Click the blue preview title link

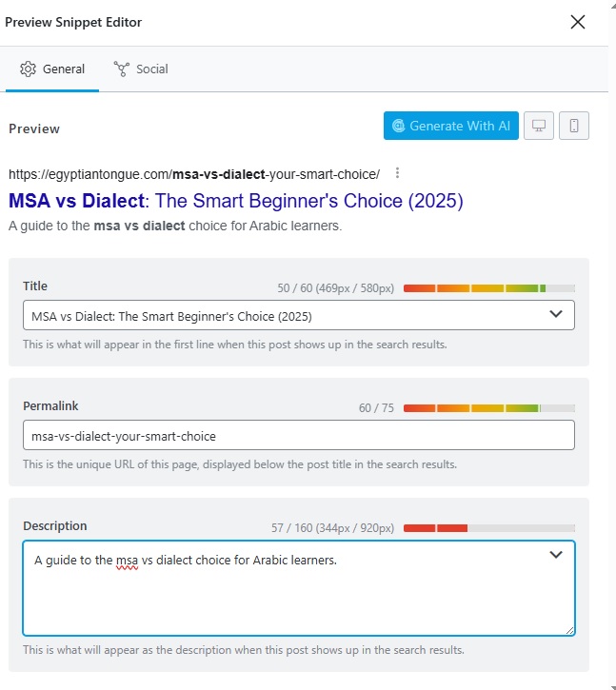(x=235, y=201)
